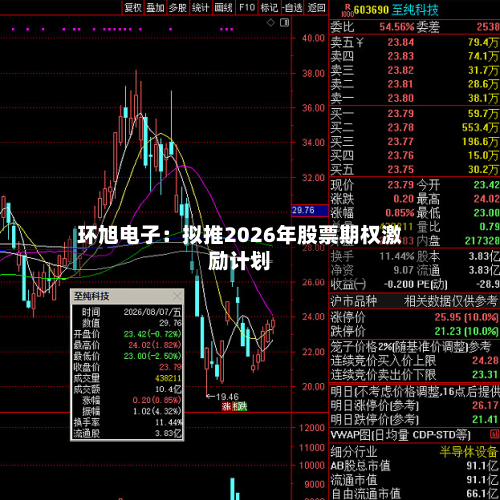Open the F10 company info page
Viewport: 500px width, 500px height.
(247, 7)
